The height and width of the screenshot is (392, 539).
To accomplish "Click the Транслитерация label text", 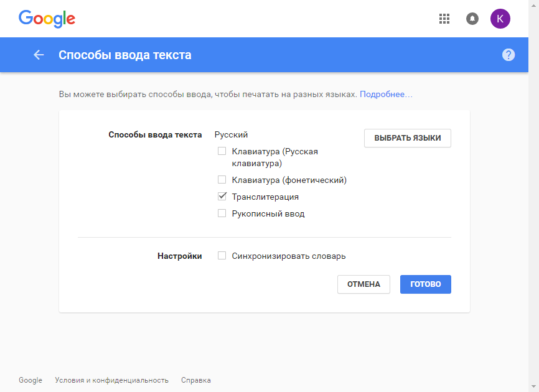I will (x=265, y=197).
